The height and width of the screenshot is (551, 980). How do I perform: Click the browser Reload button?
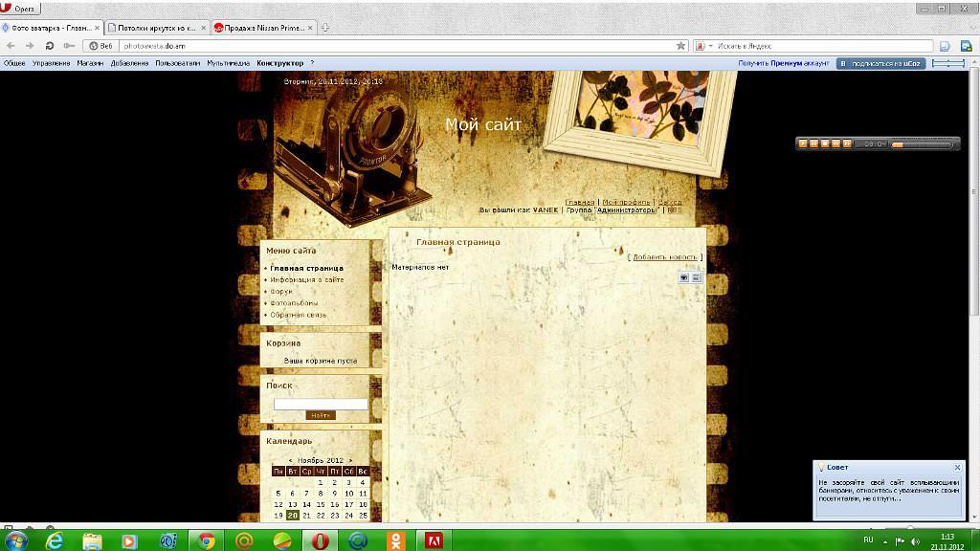(x=49, y=45)
